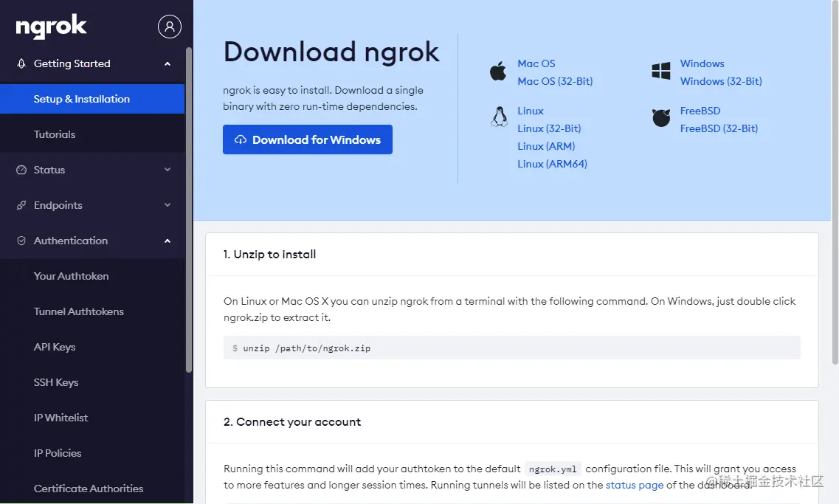Screen dimensions: 839x504
Task: Click the sidebar scrollbar thumb
Action: click(189, 210)
